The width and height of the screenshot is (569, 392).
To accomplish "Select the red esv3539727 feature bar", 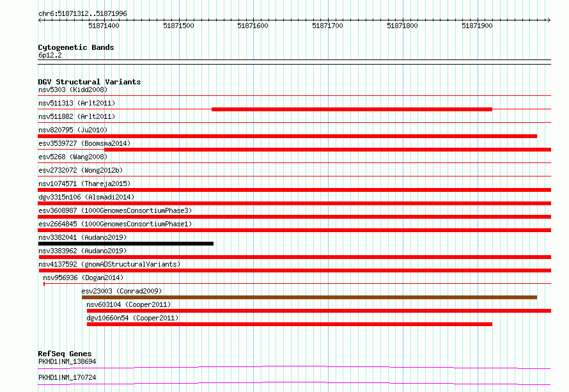I will click(328, 150).
